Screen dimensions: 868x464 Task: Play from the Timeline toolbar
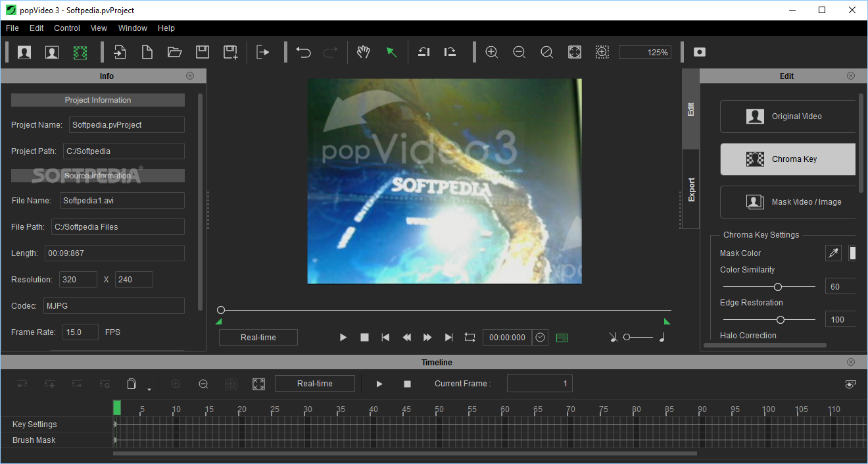point(379,384)
